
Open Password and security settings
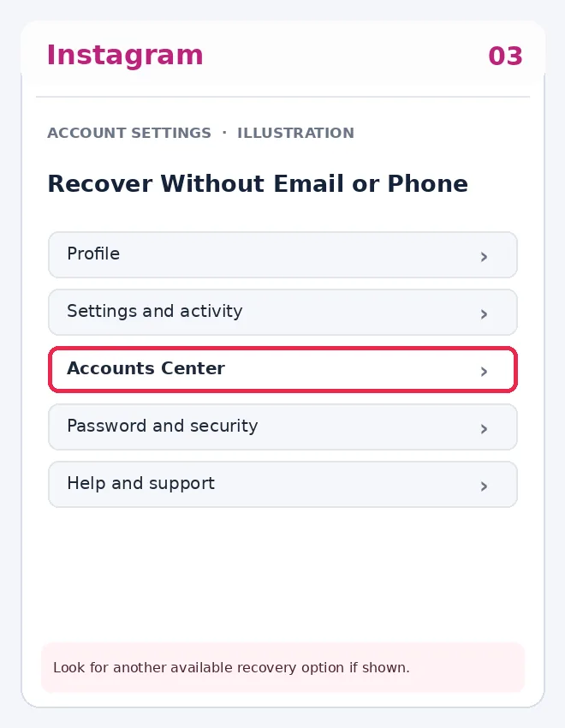tap(283, 427)
